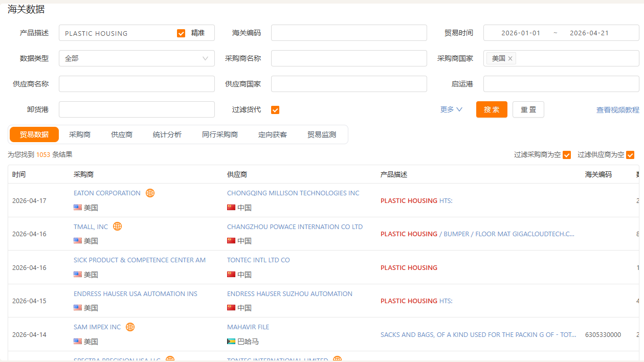Click the start date 2026-01-01
644x362 pixels.
click(521, 33)
